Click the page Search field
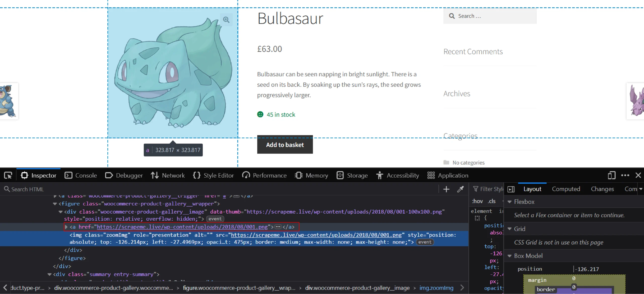 pos(490,16)
